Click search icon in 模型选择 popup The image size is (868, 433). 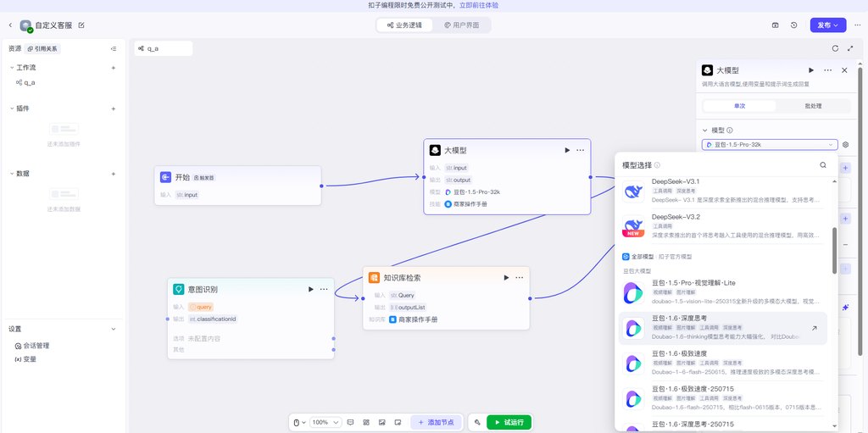[x=822, y=165]
